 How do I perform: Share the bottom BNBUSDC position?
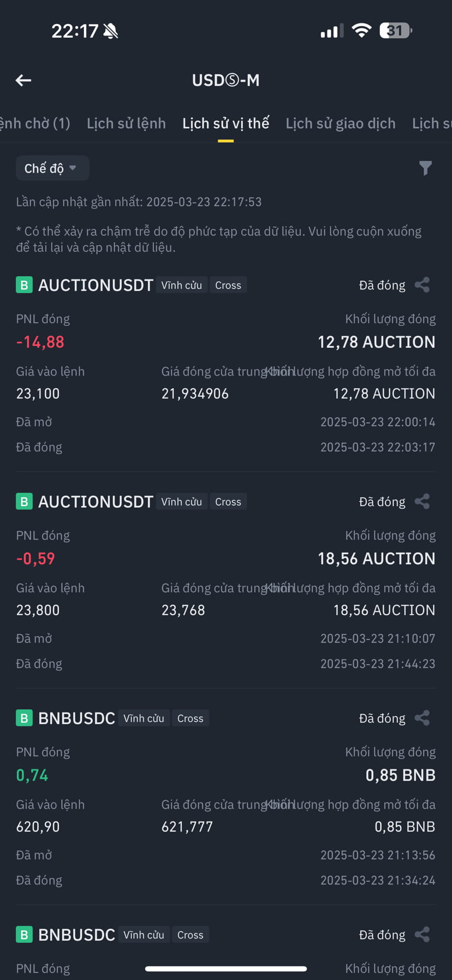[x=422, y=935]
